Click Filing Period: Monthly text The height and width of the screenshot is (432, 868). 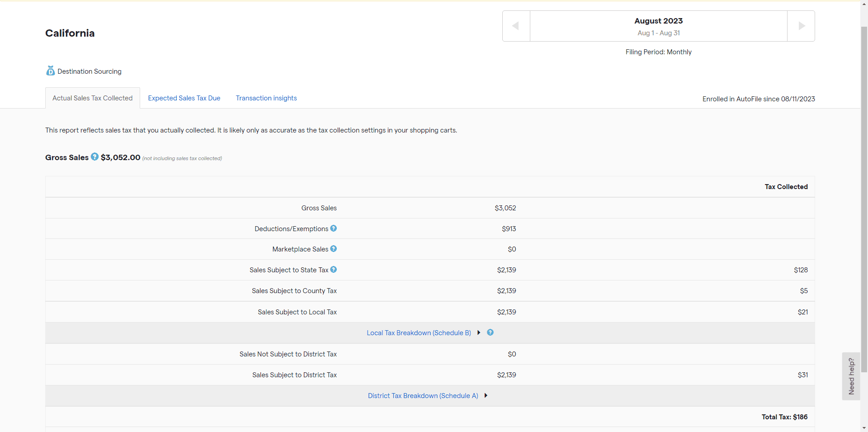(659, 52)
